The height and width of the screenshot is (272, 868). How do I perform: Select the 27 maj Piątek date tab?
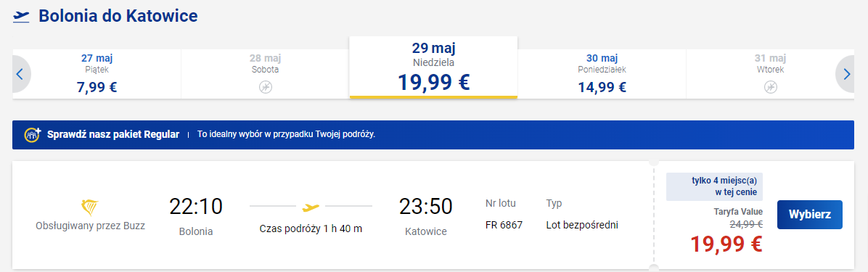97,74
